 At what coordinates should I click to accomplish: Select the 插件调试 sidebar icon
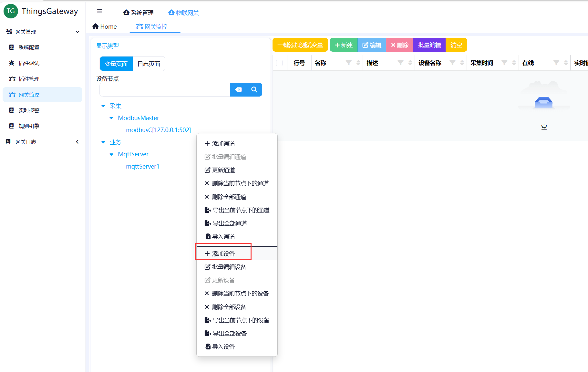tap(28, 63)
